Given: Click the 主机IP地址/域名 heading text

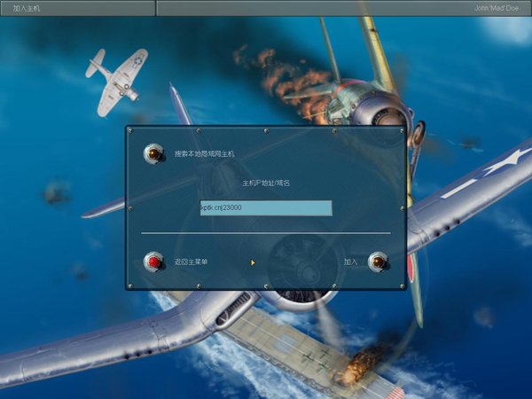Looking at the screenshot, I should (x=266, y=184).
